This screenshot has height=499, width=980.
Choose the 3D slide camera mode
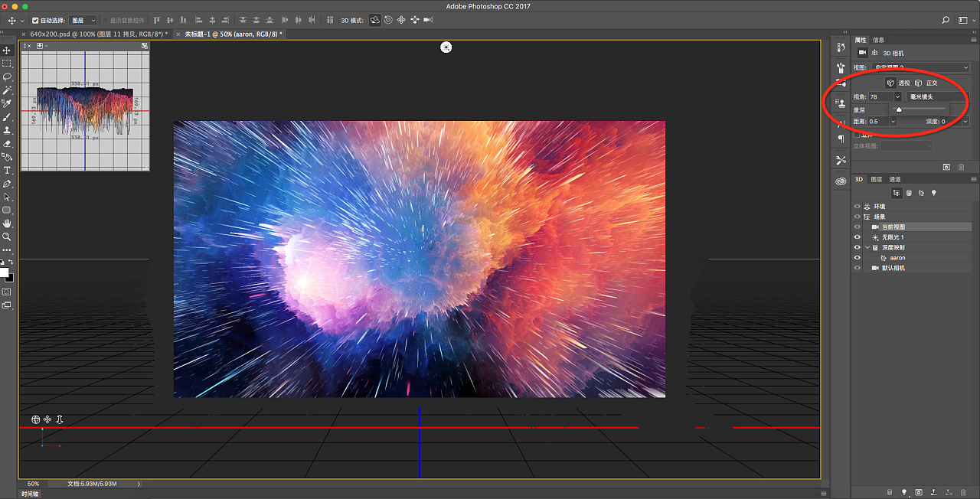click(x=415, y=20)
